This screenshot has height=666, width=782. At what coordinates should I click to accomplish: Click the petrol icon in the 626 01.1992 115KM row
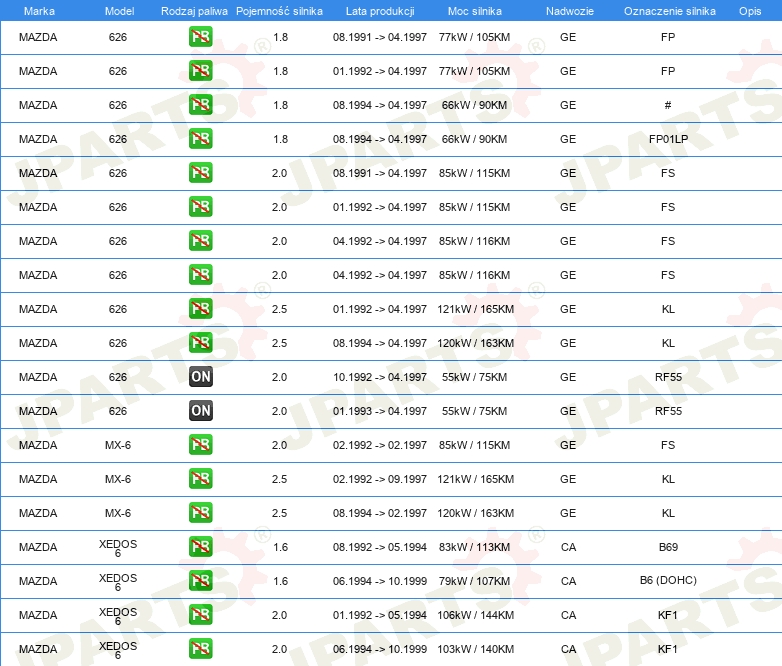pyautogui.click(x=200, y=207)
